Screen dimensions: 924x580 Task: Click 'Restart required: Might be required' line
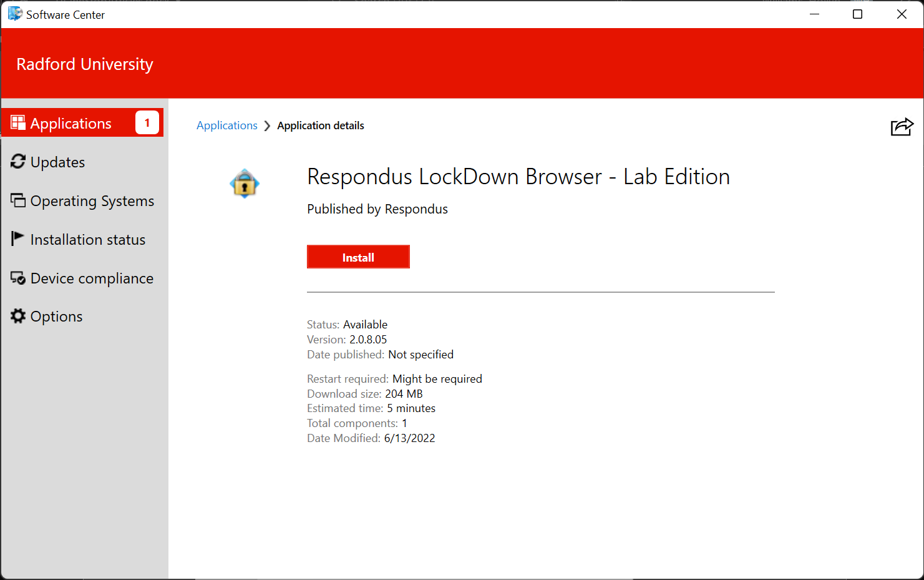(394, 379)
